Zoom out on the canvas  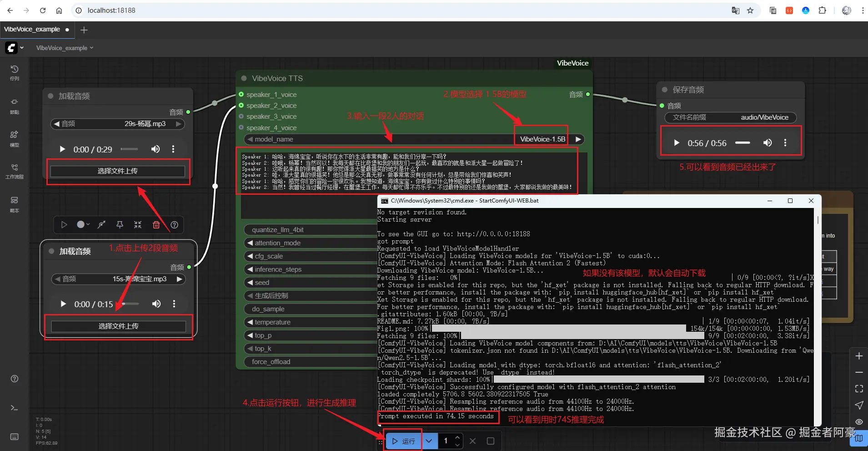pyautogui.click(x=859, y=372)
